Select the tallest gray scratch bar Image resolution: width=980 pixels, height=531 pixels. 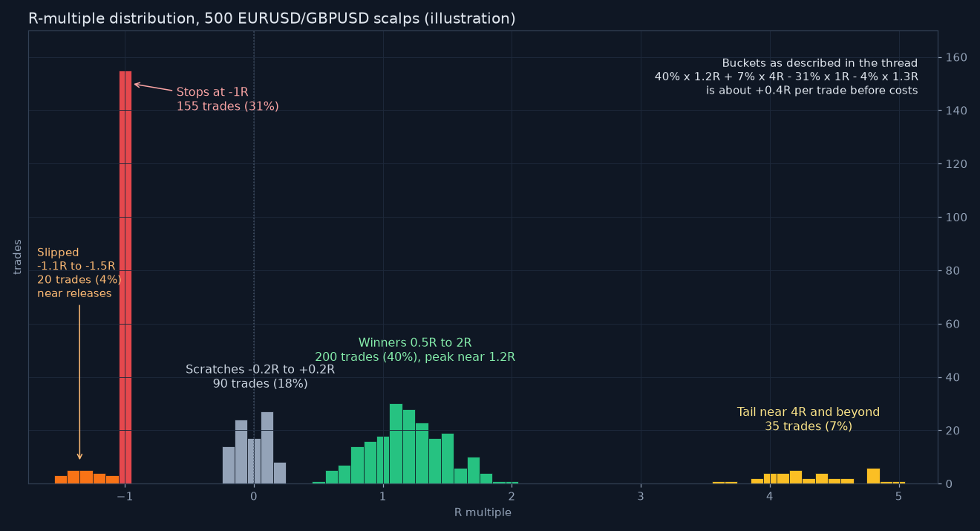tap(267, 448)
